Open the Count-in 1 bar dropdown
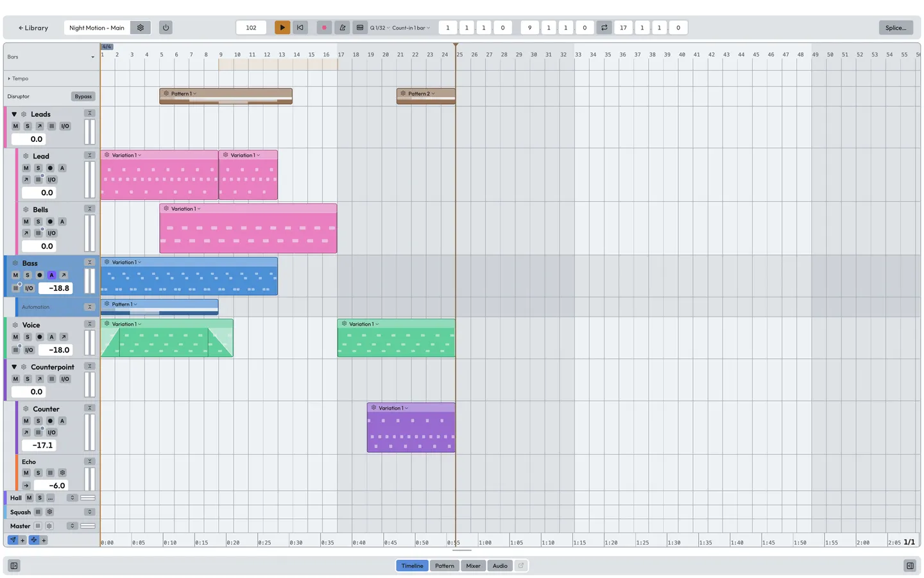The image size is (924, 578). coord(411,28)
